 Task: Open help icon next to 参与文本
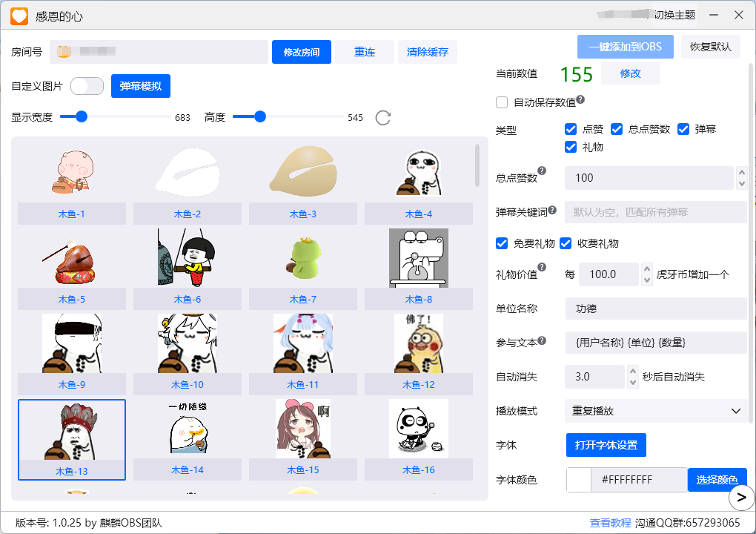pos(542,340)
